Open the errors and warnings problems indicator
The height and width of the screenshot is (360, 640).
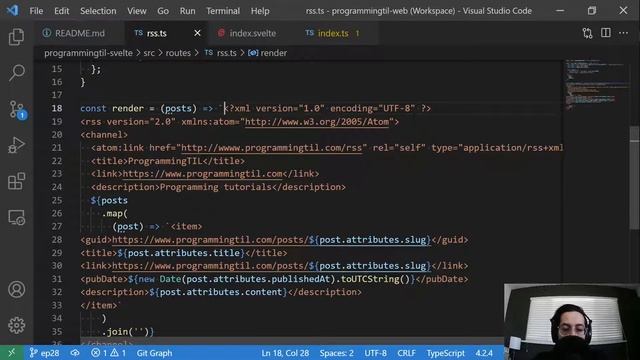pos(109,353)
